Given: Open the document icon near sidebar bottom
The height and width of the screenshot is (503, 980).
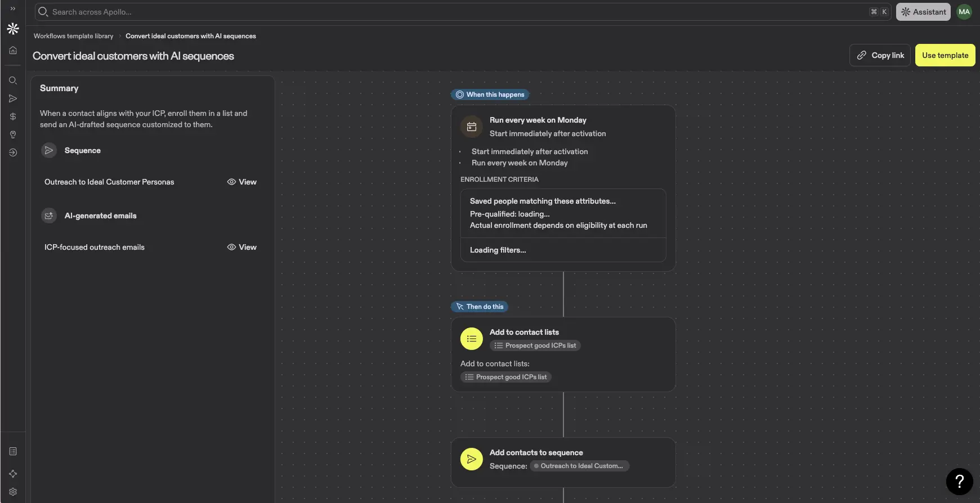Looking at the screenshot, I should pos(13,451).
